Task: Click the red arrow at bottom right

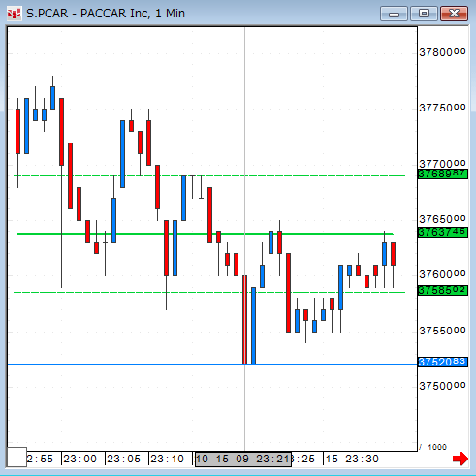Action: [460, 459]
